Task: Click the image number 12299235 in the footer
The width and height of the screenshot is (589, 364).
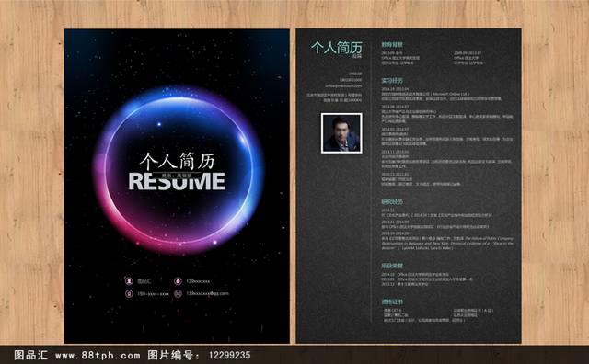Action: (x=229, y=356)
